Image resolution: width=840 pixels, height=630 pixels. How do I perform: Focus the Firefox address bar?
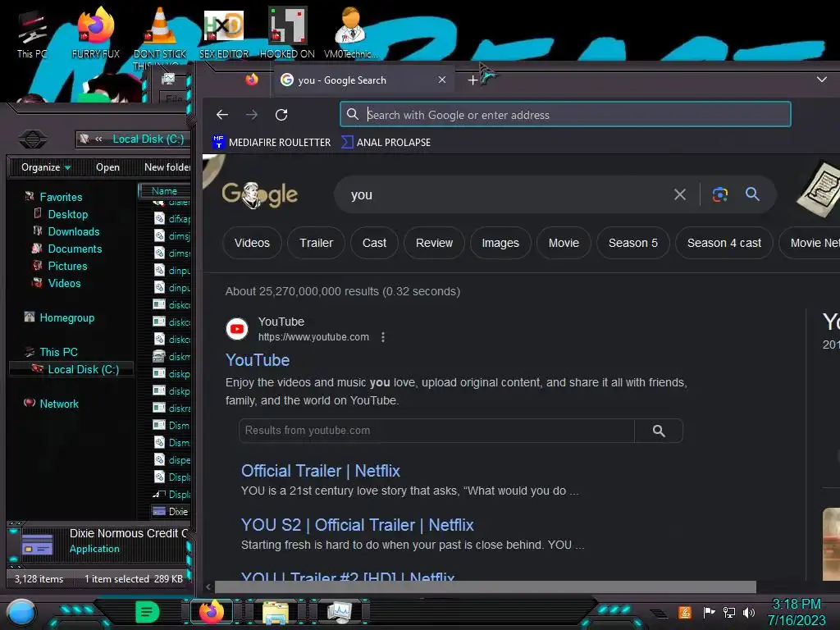click(565, 115)
